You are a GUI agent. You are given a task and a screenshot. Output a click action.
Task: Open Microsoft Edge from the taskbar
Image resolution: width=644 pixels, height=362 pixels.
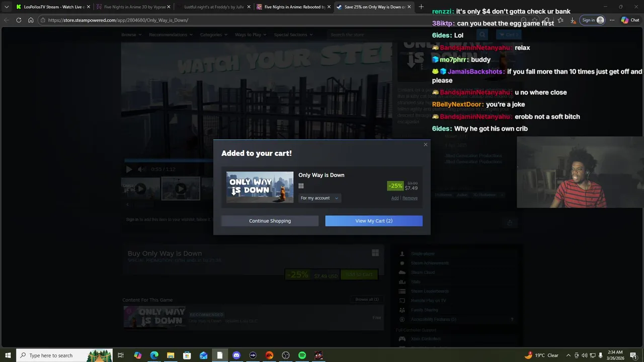coord(154,355)
